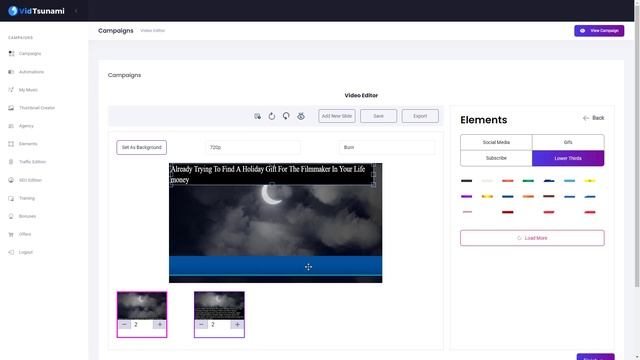The image size is (640, 360).
Task: Pick the black lower third style
Action: [466, 180]
